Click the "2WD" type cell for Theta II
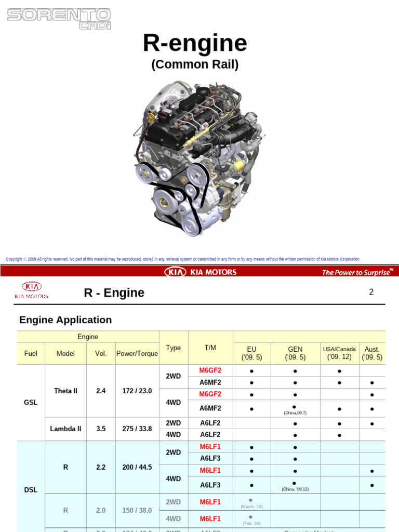399x532 pixels. click(x=174, y=376)
